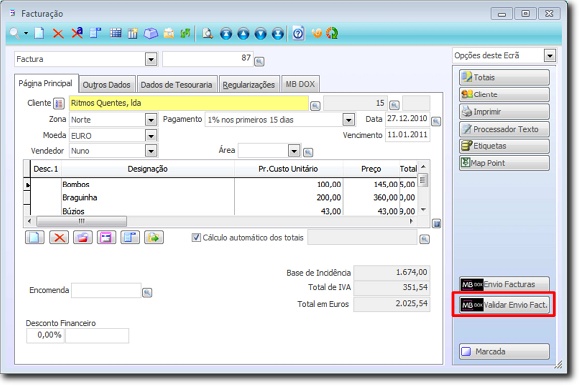Go to the first record navigation button
The height and width of the screenshot is (386, 579).
click(x=226, y=34)
